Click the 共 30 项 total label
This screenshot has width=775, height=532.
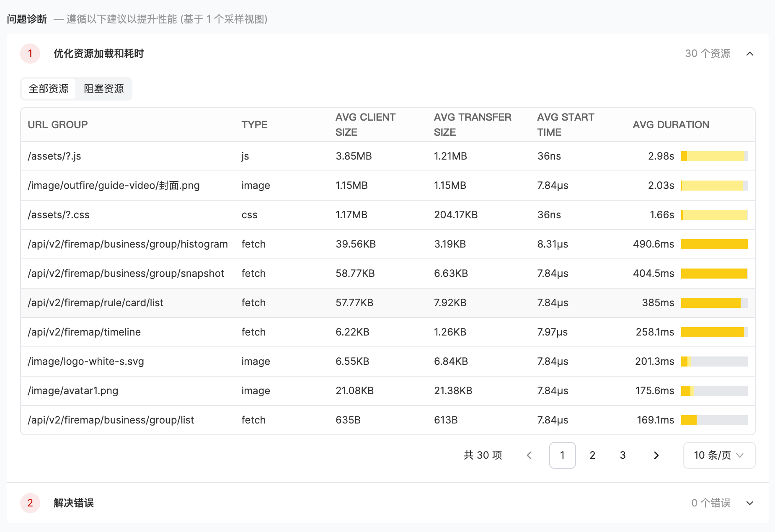click(x=483, y=455)
